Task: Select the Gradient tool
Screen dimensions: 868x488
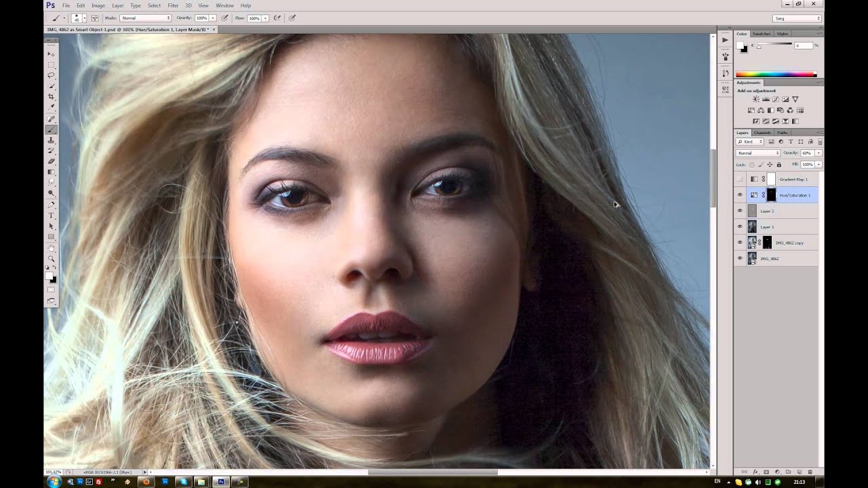Action: [x=52, y=172]
